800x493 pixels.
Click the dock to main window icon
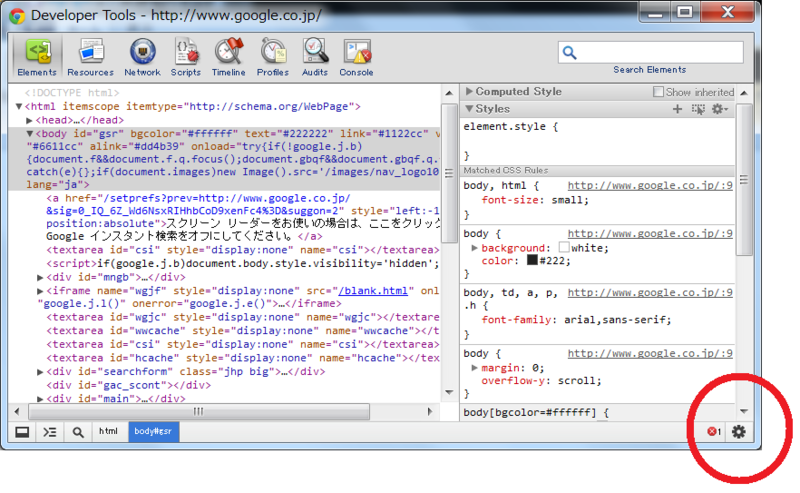pyautogui.click(x=22, y=433)
